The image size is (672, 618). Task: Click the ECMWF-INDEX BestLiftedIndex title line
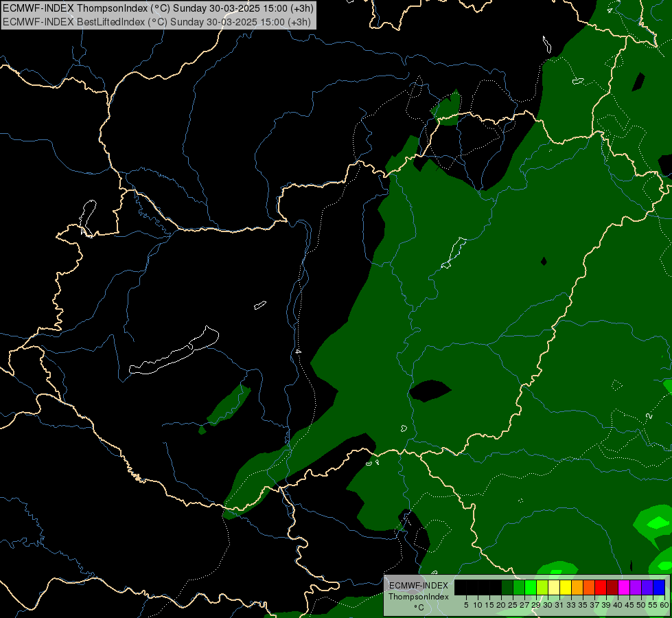[x=157, y=22]
